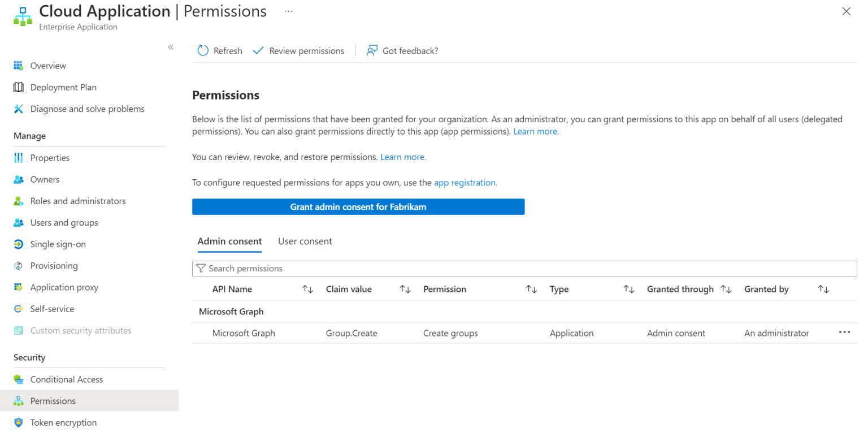Open the app registration link
Viewport: 868px width, 436px height.
coord(465,183)
